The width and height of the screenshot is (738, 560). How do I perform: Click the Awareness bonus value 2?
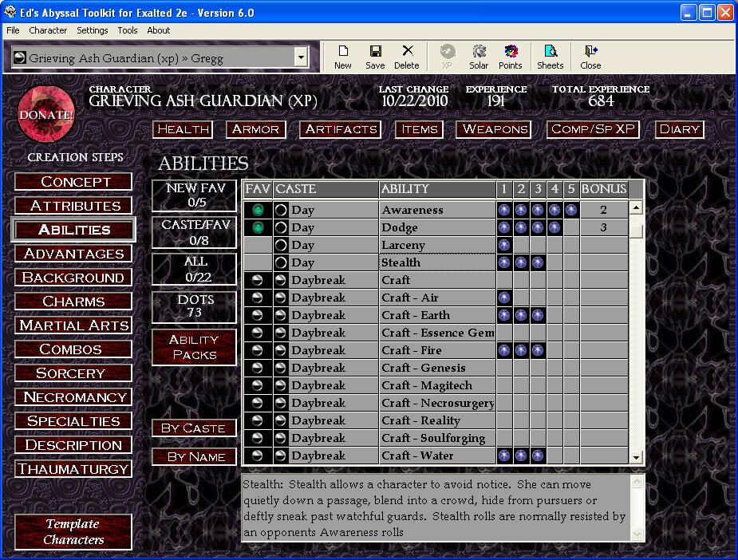point(603,210)
